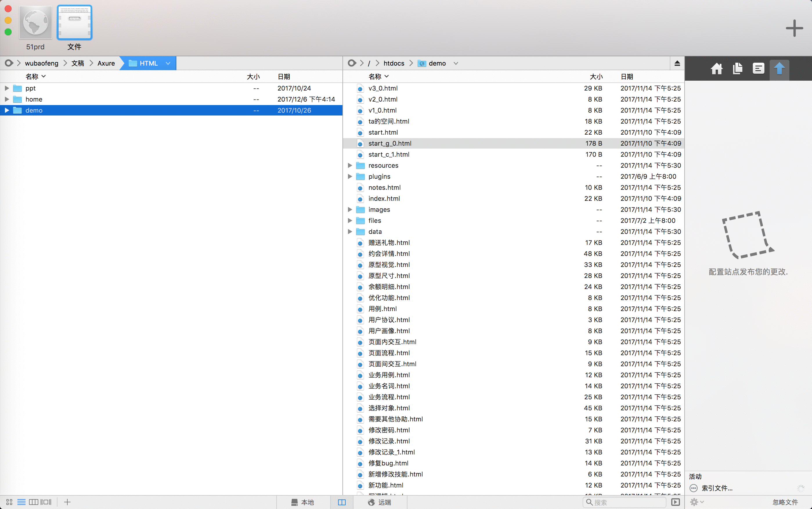
Task: Show remote pane with 远端 button
Action: click(380, 502)
